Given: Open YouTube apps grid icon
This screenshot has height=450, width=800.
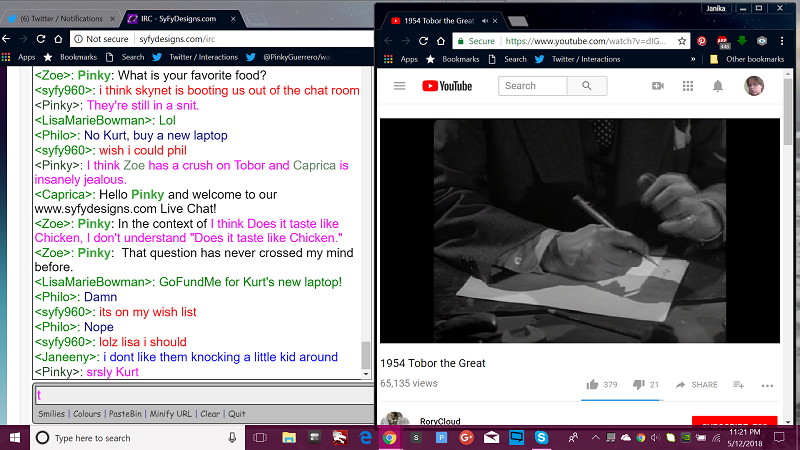Looking at the screenshot, I should [688, 86].
